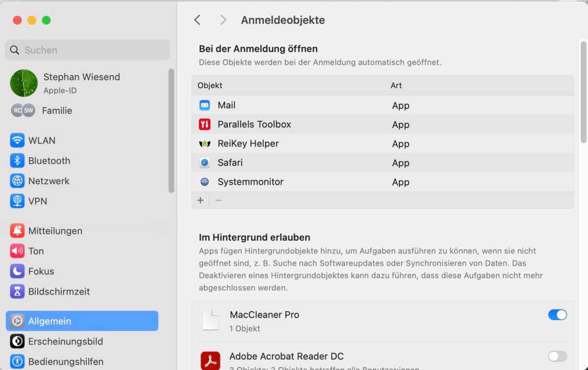Select the Systemmonitor row text

[x=250, y=182]
